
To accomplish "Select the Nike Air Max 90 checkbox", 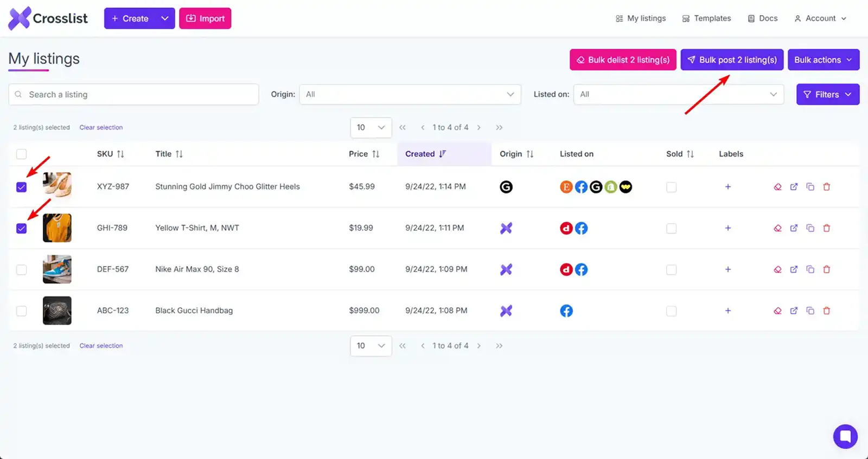I will tap(21, 269).
